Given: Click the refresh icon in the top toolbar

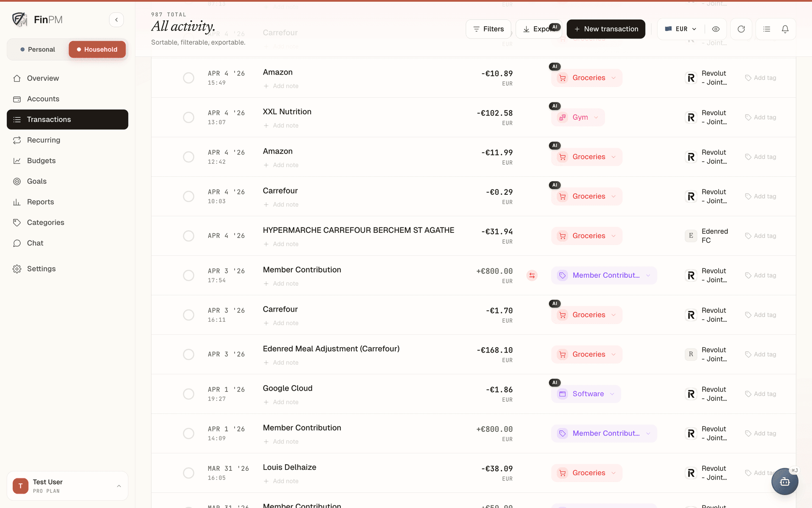Looking at the screenshot, I should [741, 29].
